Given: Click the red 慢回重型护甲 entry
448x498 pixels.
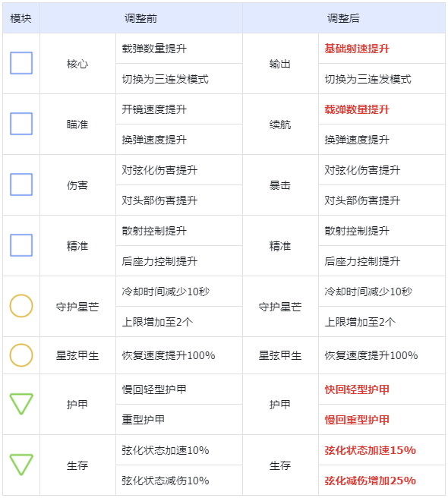Looking at the screenshot, I should click(x=357, y=420).
